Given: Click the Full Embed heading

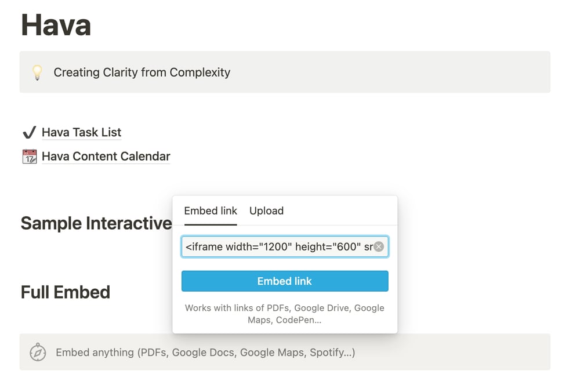Looking at the screenshot, I should pyautogui.click(x=65, y=292).
